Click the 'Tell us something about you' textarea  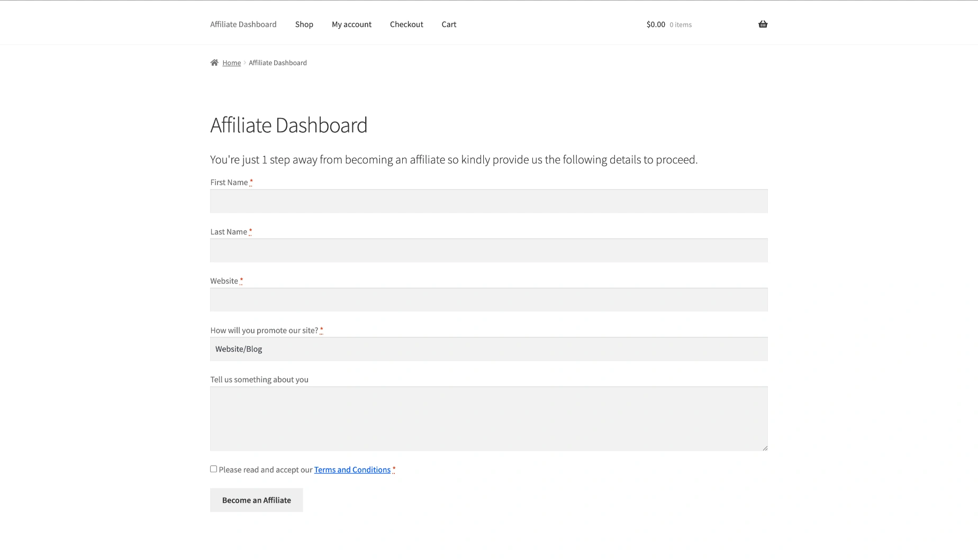click(x=488, y=418)
